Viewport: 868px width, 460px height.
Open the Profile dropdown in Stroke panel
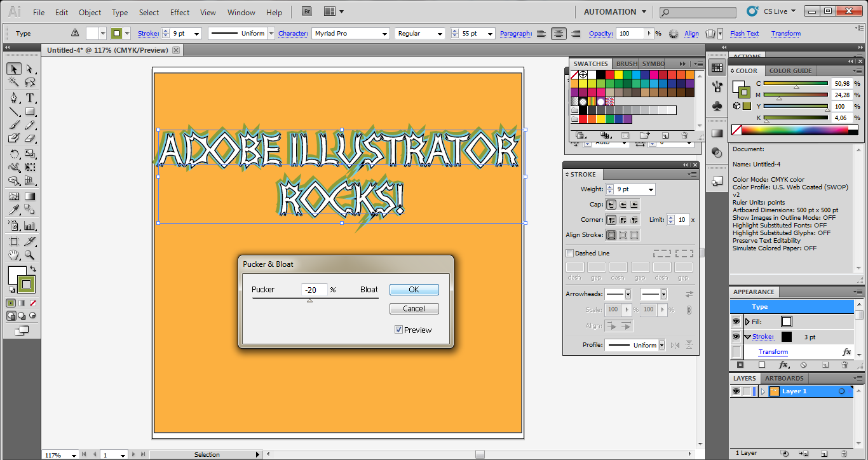point(661,345)
